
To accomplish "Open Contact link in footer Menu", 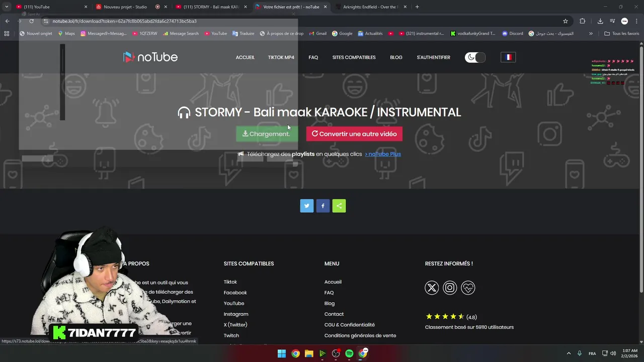I will [x=334, y=314].
